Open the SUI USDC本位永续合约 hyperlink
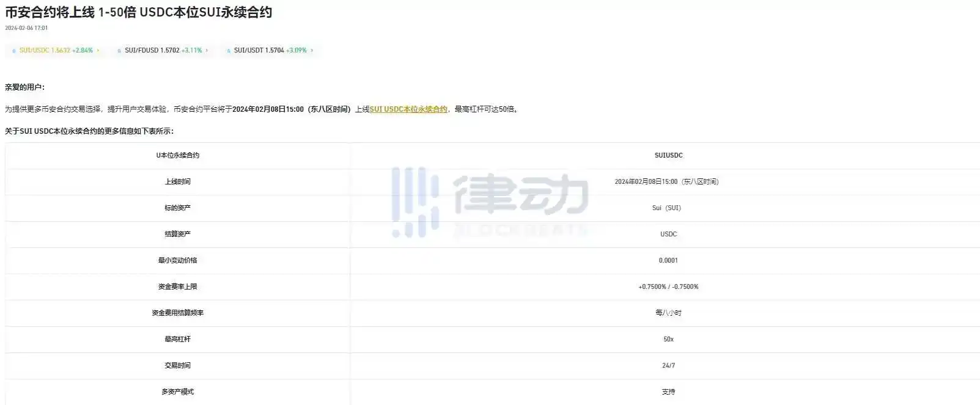This screenshot has height=405, width=980. tap(408, 109)
